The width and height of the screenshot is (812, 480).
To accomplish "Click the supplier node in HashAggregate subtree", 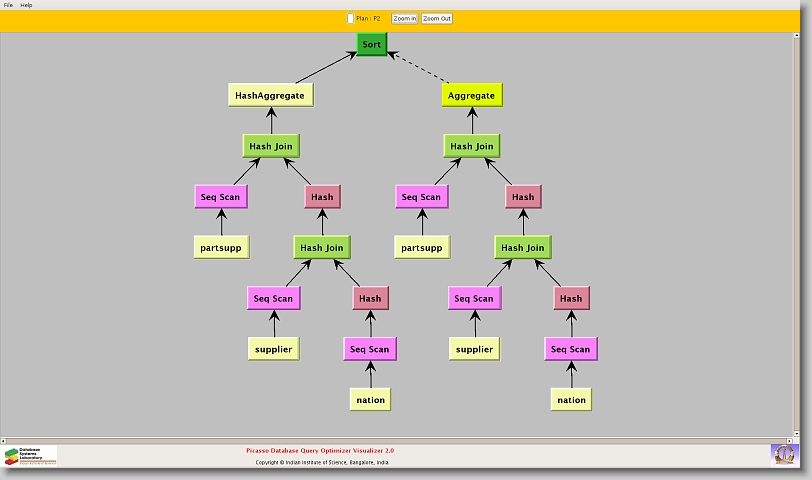I will [273, 349].
